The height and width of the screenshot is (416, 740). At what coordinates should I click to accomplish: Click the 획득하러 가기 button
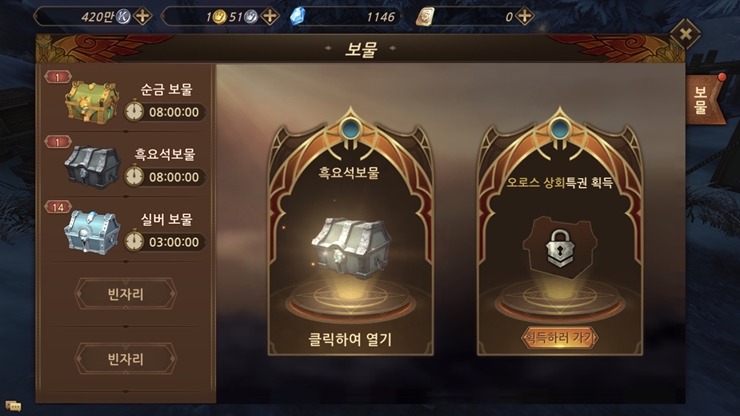560,338
